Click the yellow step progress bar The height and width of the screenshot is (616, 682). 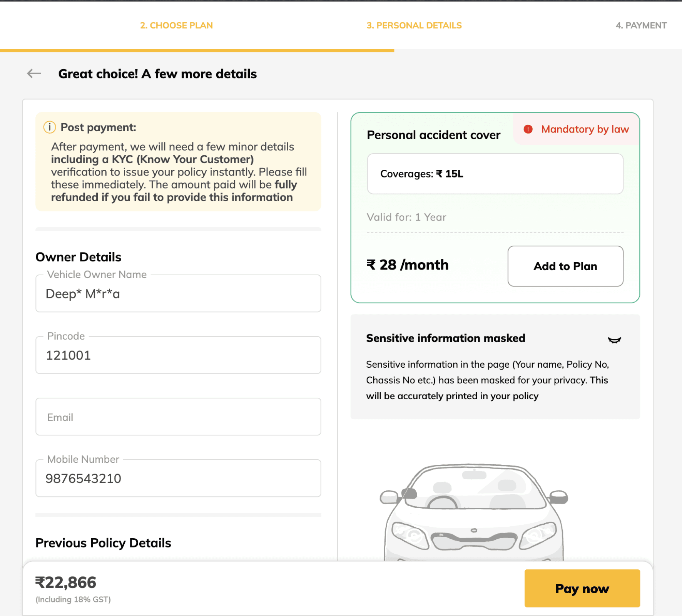(x=197, y=50)
